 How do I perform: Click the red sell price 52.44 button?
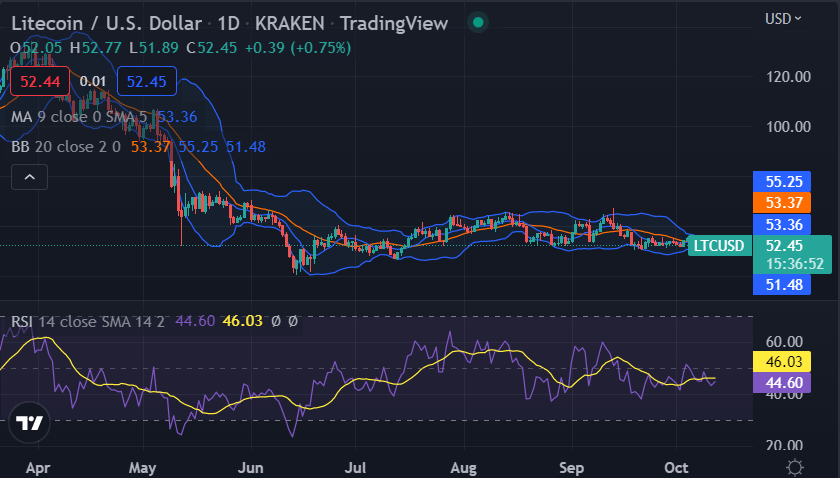[x=40, y=81]
